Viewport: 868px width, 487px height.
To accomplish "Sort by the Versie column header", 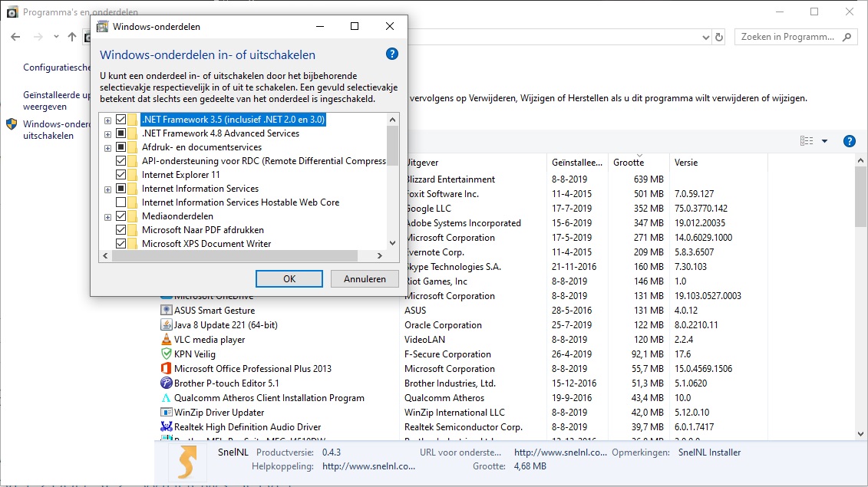I will [x=718, y=162].
